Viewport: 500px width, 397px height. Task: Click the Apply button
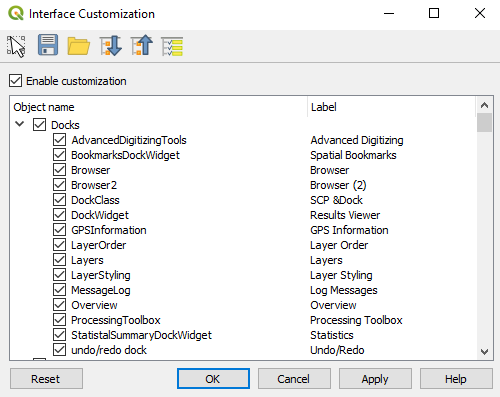375,379
